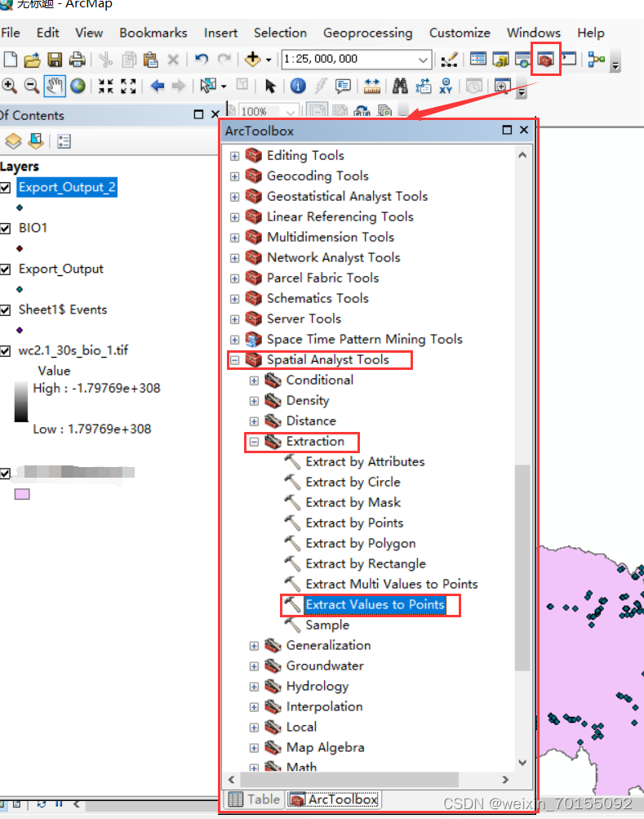Select Extract Multi Values to Points tool

(x=392, y=584)
